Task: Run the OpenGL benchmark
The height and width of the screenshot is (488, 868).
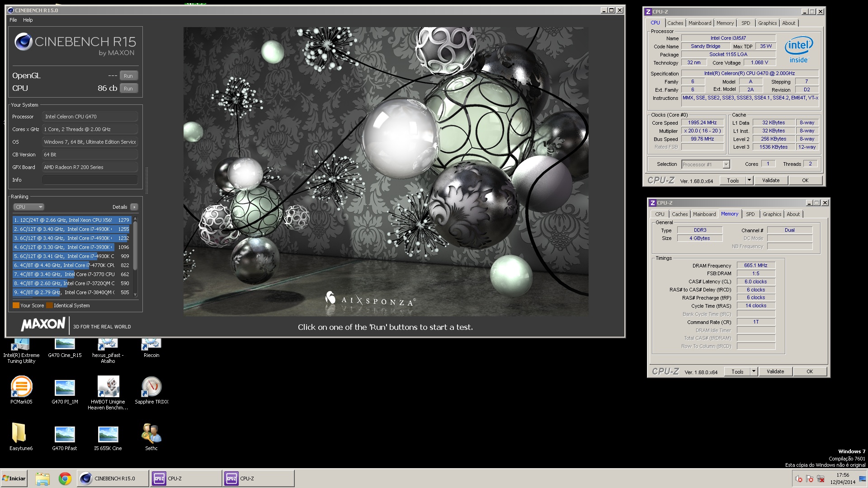Action: tap(128, 76)
